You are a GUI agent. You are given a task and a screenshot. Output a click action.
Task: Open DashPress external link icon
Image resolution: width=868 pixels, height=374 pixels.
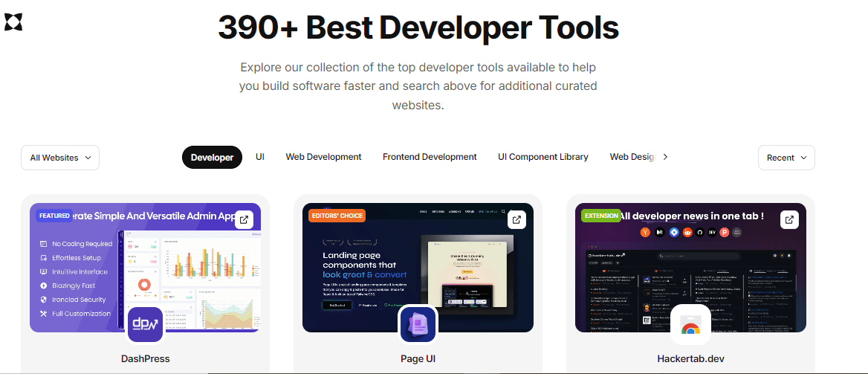click(x=244, y=219)
